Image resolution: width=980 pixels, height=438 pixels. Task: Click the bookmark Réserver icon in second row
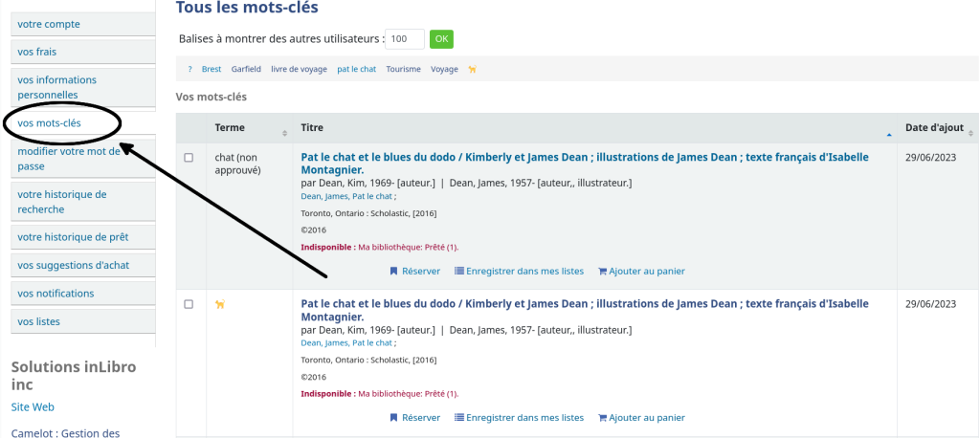[x=393, y=417]
